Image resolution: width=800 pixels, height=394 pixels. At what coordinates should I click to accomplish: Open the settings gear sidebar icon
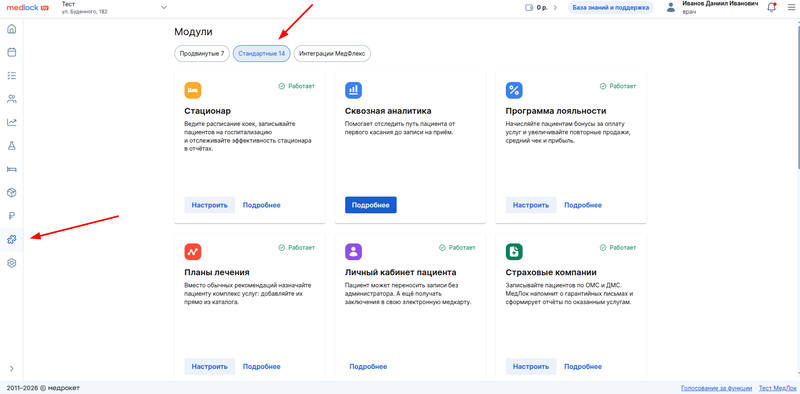click(x=12, y=263)
